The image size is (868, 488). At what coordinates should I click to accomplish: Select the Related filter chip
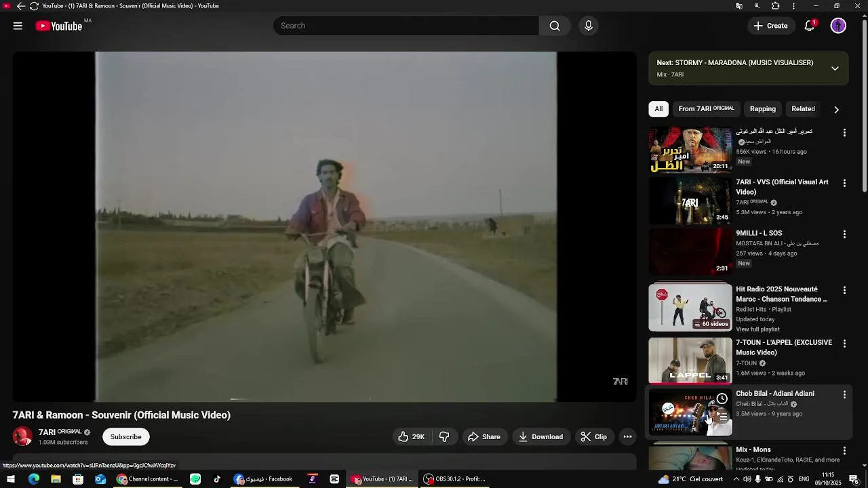(x=804, y=109)
